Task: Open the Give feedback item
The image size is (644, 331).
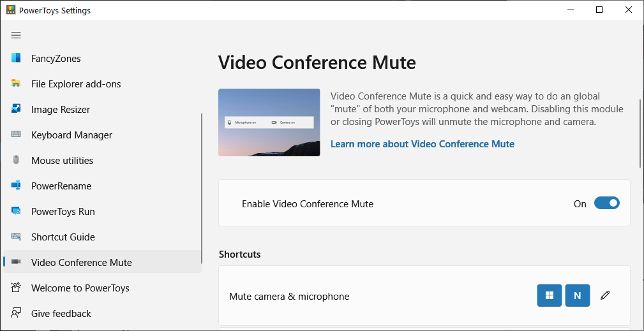Action: click(61, 314)
